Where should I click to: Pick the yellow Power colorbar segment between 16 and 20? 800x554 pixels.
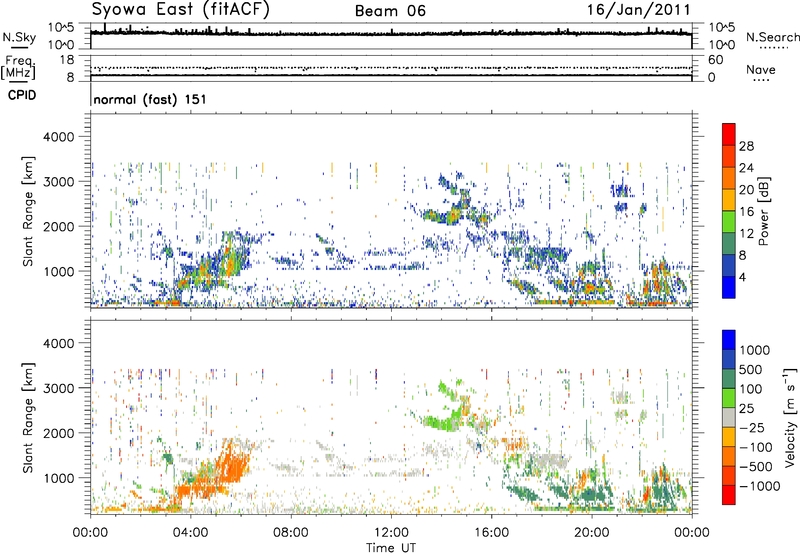click(x=729, y=200)
